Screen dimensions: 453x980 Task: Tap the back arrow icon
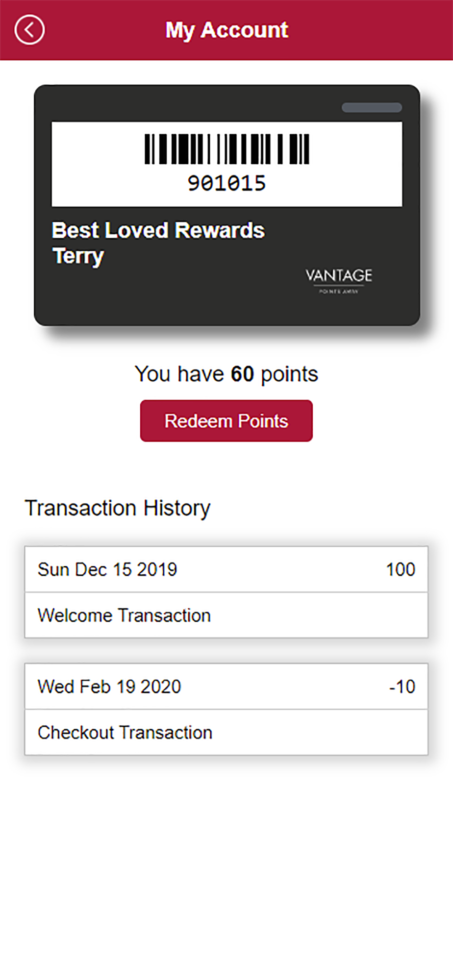coord(29,30)
